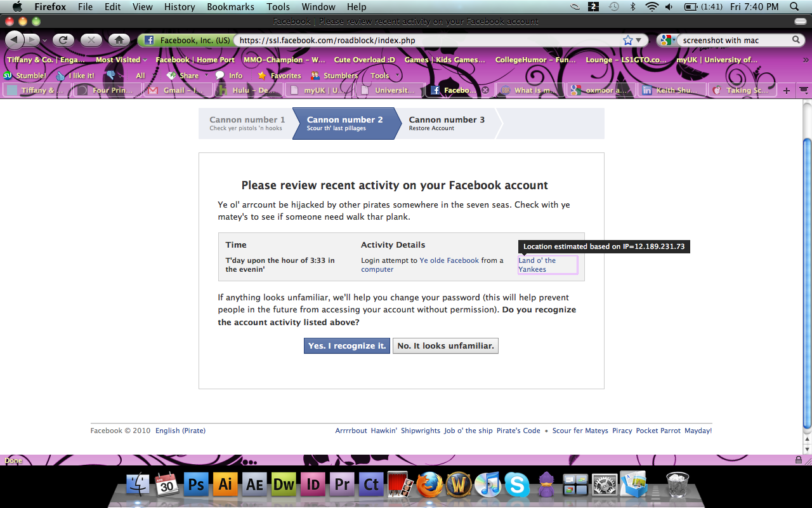
Task: Open the Home page icon
Action: (x=119, y=40)
